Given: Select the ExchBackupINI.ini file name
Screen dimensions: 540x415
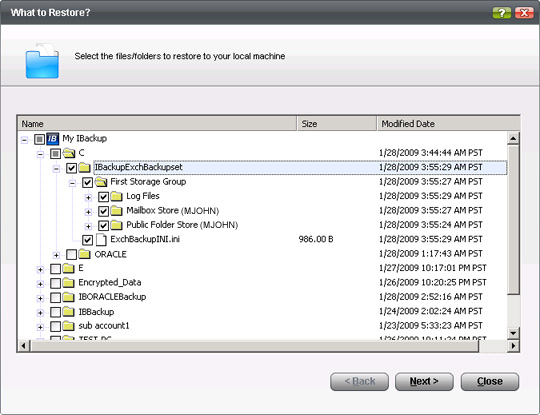Looking at the screenshot, I should tap(145, 239).
